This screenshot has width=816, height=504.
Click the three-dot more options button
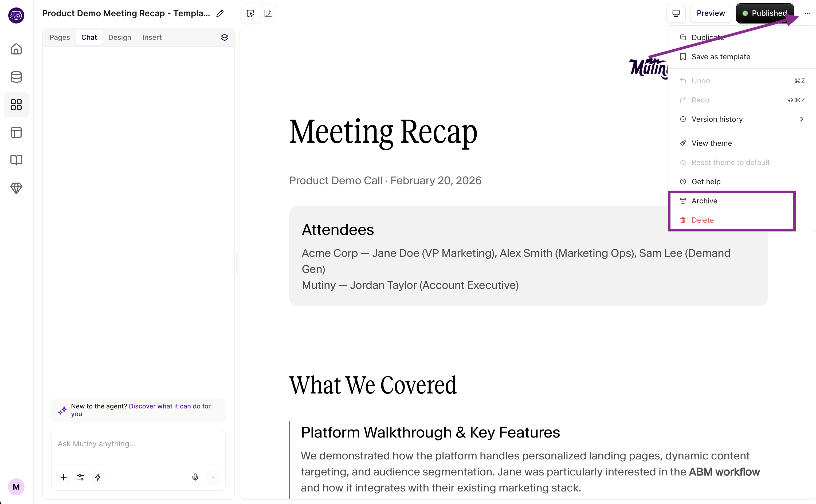807,13
